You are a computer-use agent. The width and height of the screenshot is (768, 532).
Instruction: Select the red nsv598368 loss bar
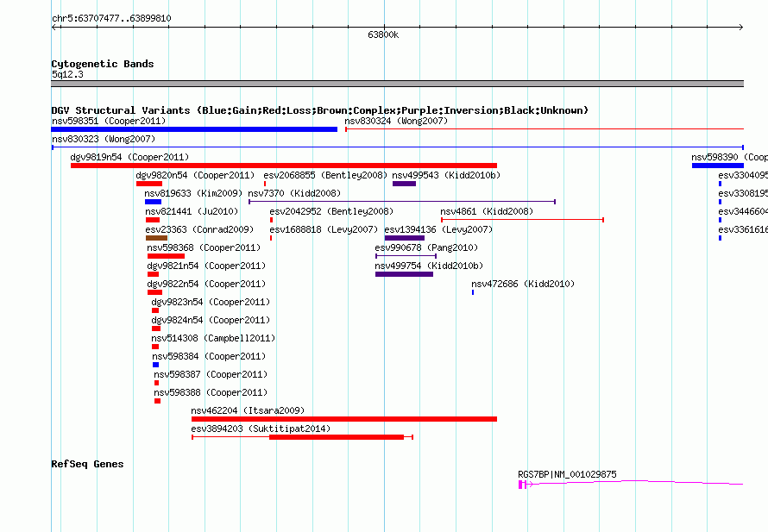click(x=166, y=256)
